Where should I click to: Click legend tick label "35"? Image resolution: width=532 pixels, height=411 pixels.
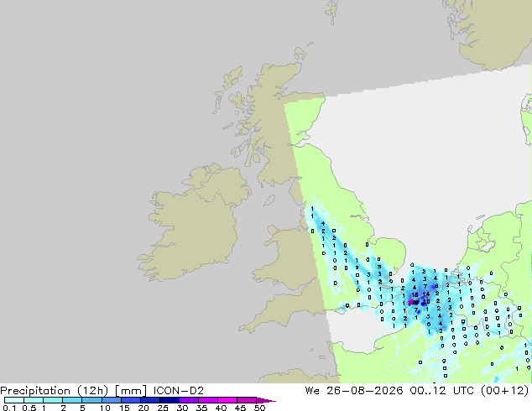tap(201, 408)
